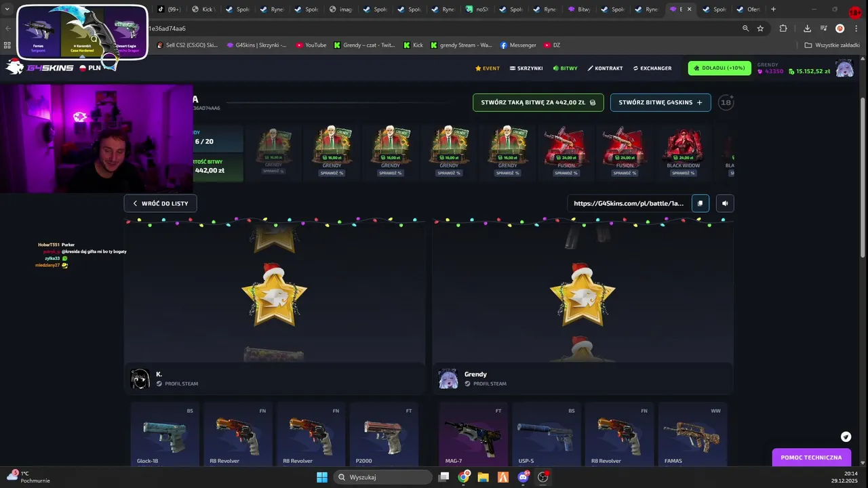The width and height of the screenshot is (868, 488).
Task: Click Grendy's avatar in the battle panel
Action: (x=448, y=379)
